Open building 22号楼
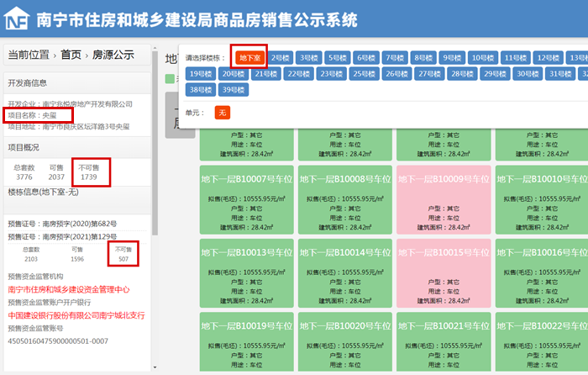The image size is (588, 375). click(299, 74)
